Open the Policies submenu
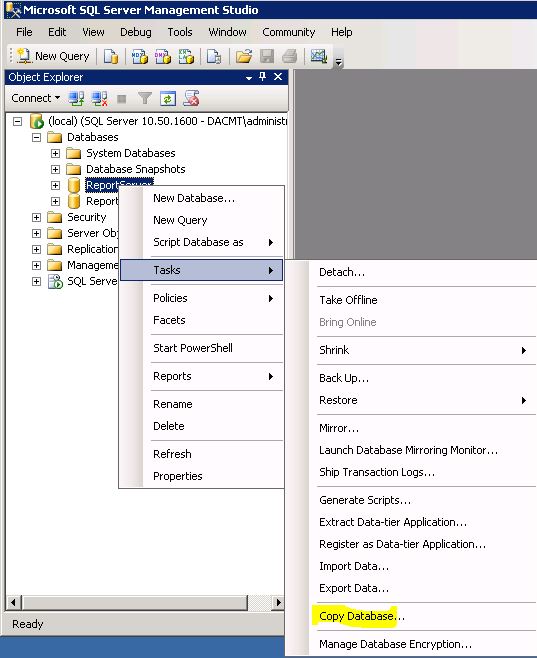The height and width of the screenshot is (658, 537). pyautogui.click(x=201, y=298)
